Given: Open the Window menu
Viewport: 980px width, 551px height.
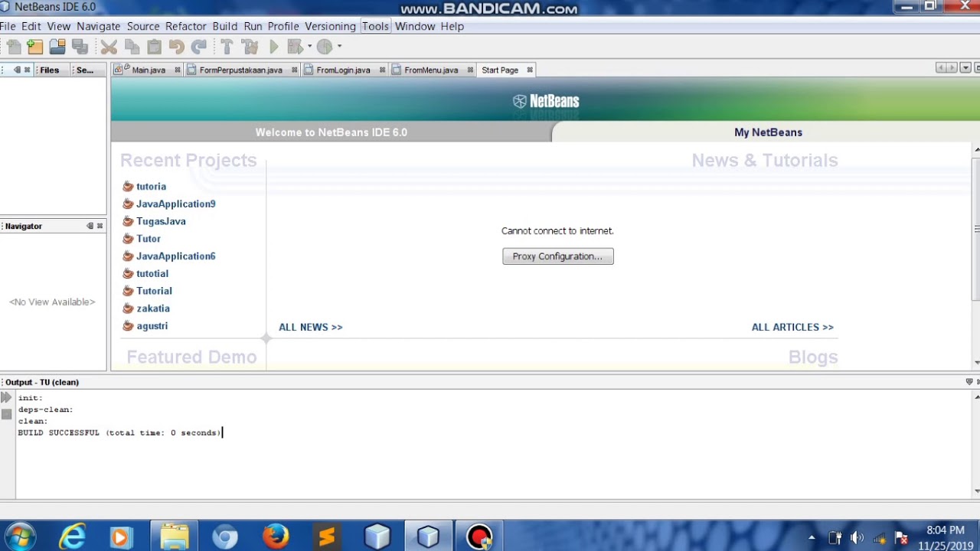Looking at the screenshot, I should point(415,26).
